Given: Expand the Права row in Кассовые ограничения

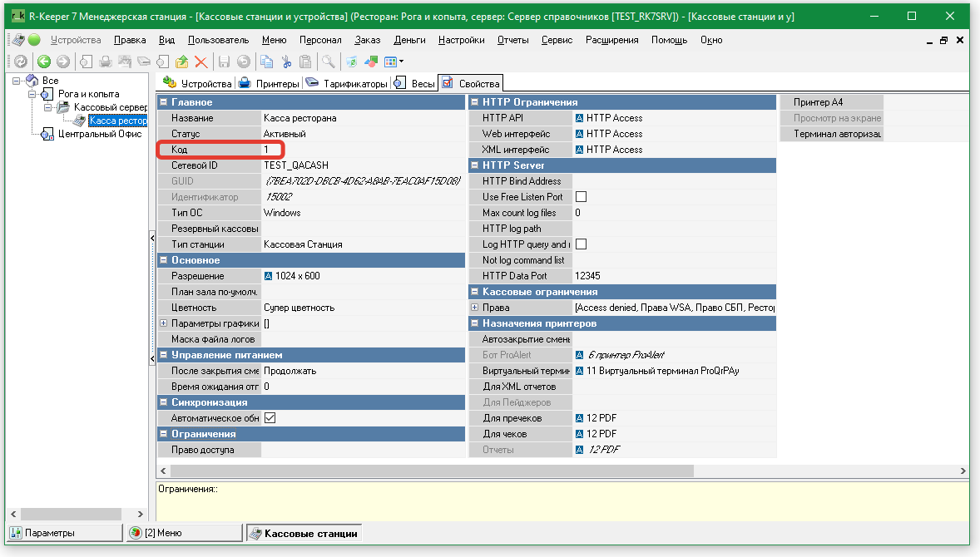Looking at the screenshot, I should tap(474, 308).
